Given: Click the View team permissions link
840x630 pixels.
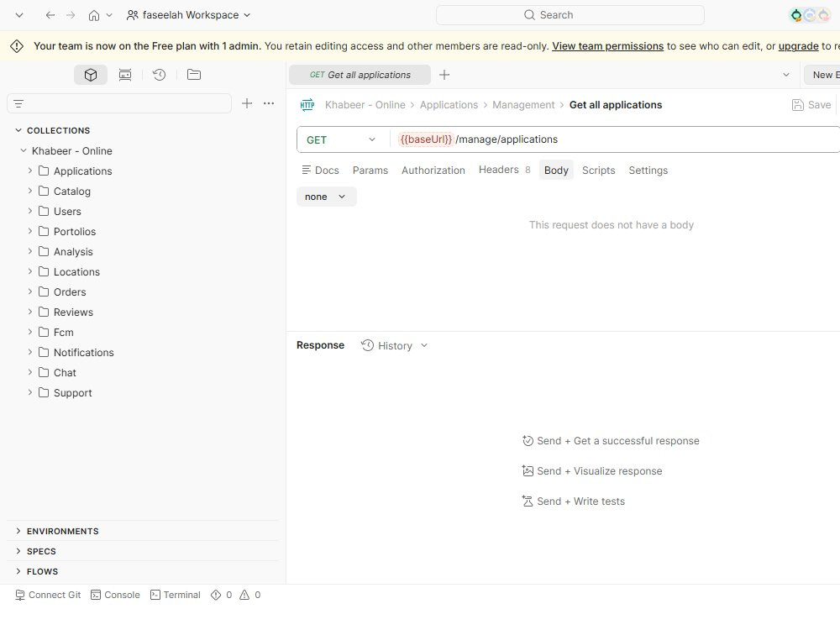Looking at the screenshot, I should [607, 46].
